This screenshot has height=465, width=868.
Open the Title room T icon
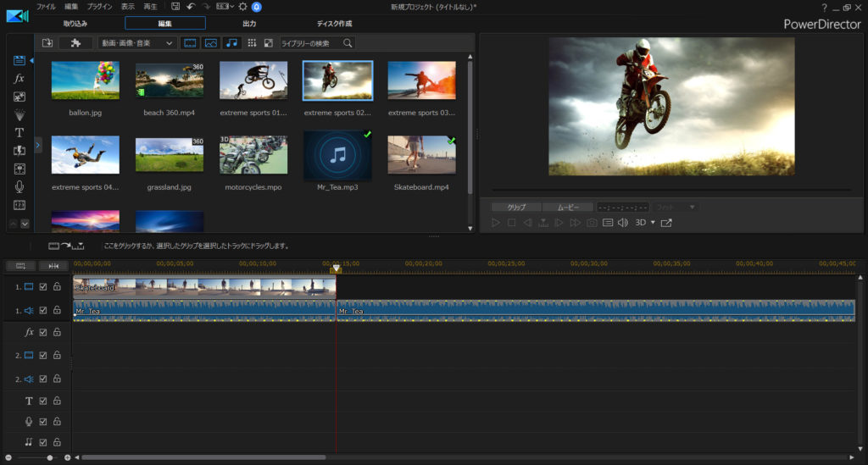19,133
